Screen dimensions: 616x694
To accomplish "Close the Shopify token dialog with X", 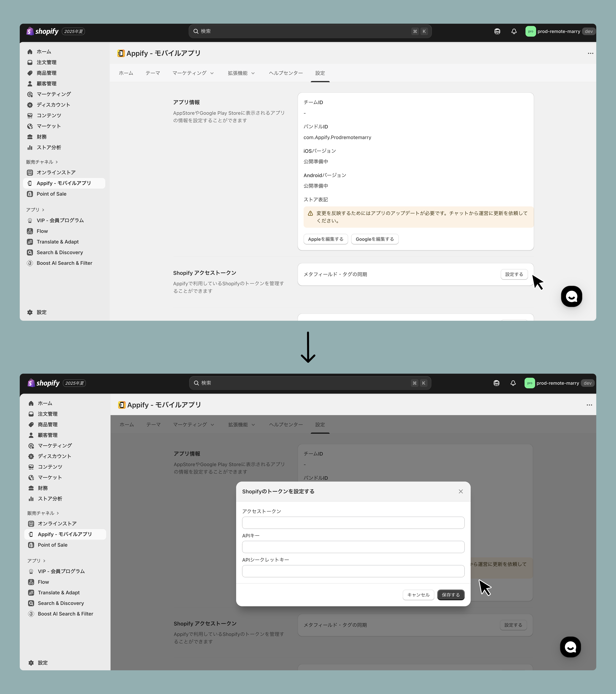I will pos(461,491).
